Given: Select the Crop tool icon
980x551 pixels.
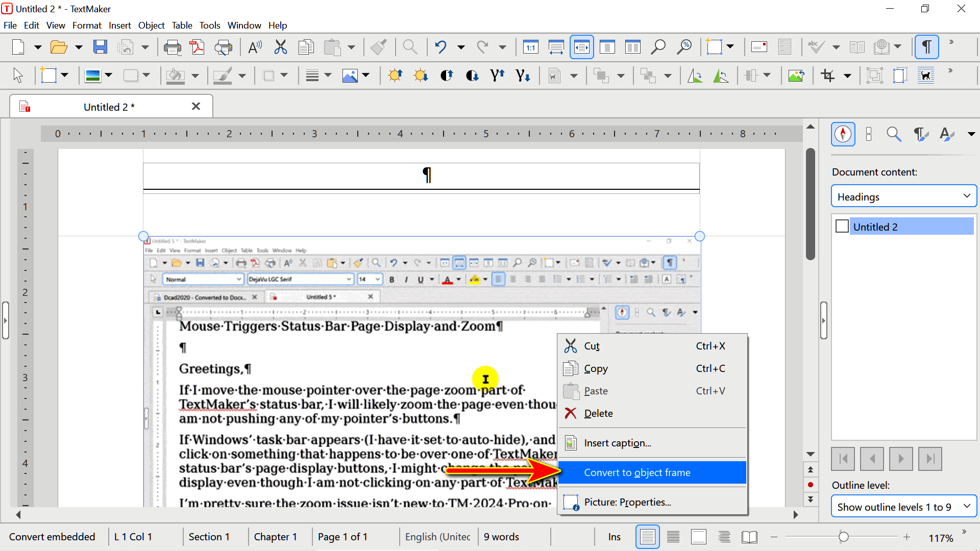Looking at the screenshot, I should coord(828,76).
